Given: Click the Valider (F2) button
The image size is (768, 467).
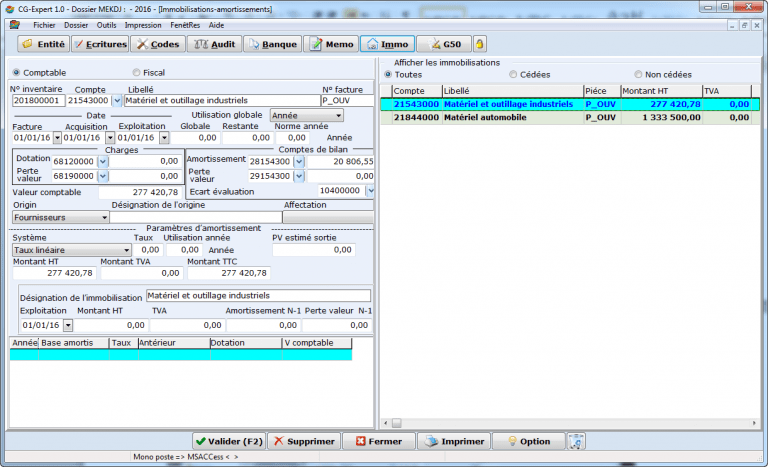Looking at the screenshot, I should 229,442.
